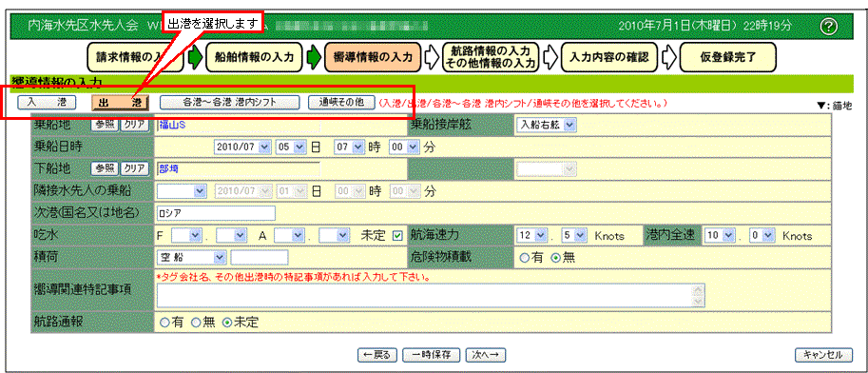Click the キャンセル button
The image size is (868, 373).
pos(822,354)
